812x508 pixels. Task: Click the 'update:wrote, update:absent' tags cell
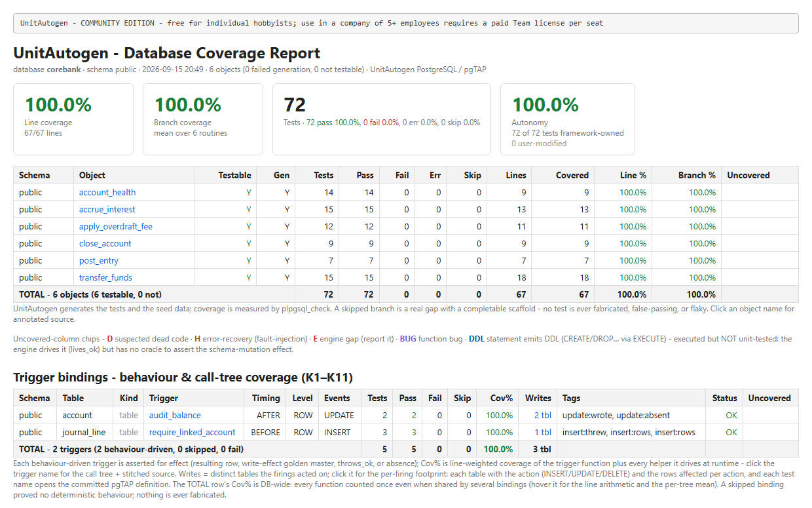pos(616,415)
